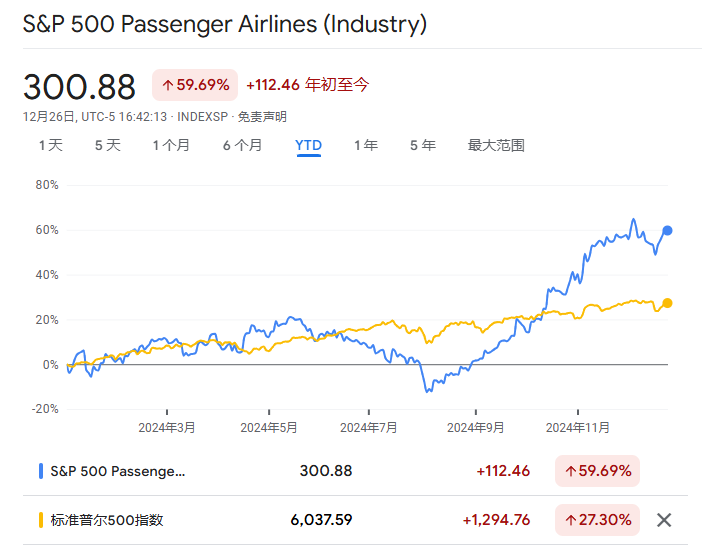The height and width of the screenshot is (550, 702).
Task: Show the 5年 chart range
Action: tap(422, 145)
